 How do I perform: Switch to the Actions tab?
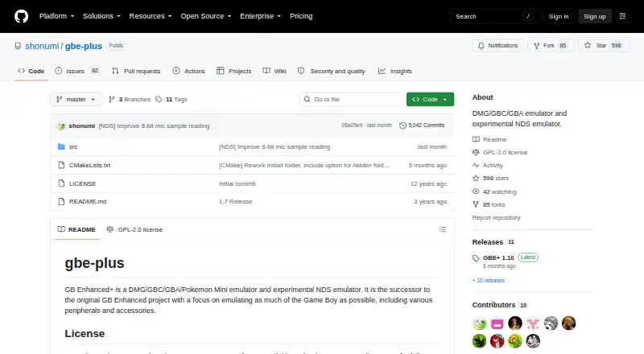point(189,71)
